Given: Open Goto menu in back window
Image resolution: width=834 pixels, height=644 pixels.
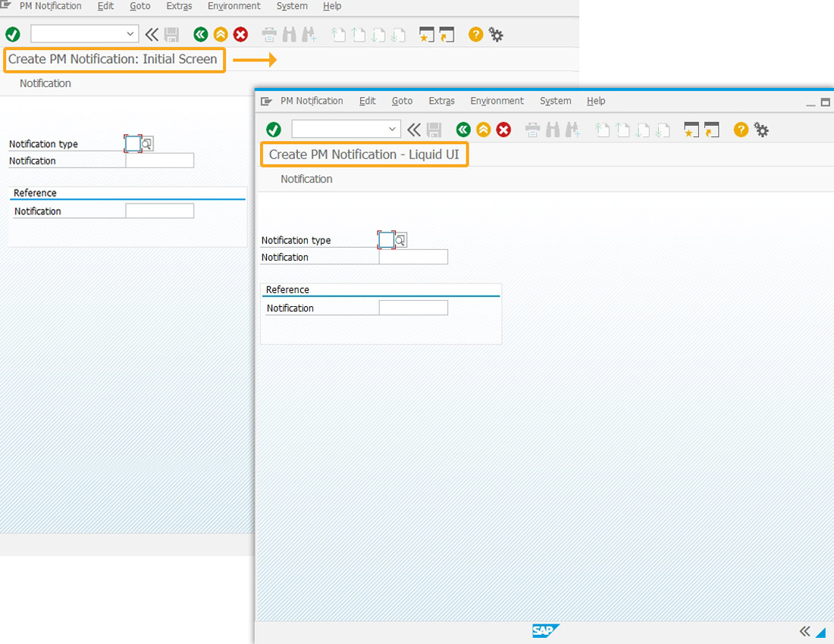Looking at the screenshot, I should pyautogui.click(x=140, y=6).
